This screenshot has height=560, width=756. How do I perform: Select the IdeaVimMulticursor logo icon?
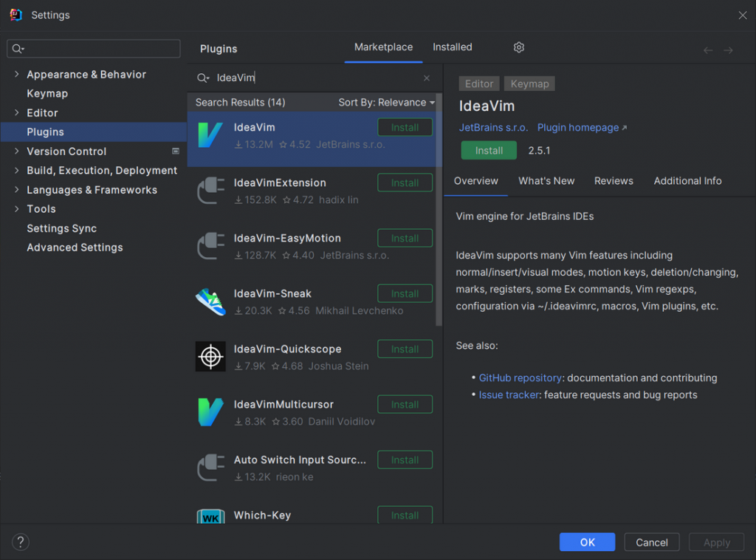click(x=210, y=412)
